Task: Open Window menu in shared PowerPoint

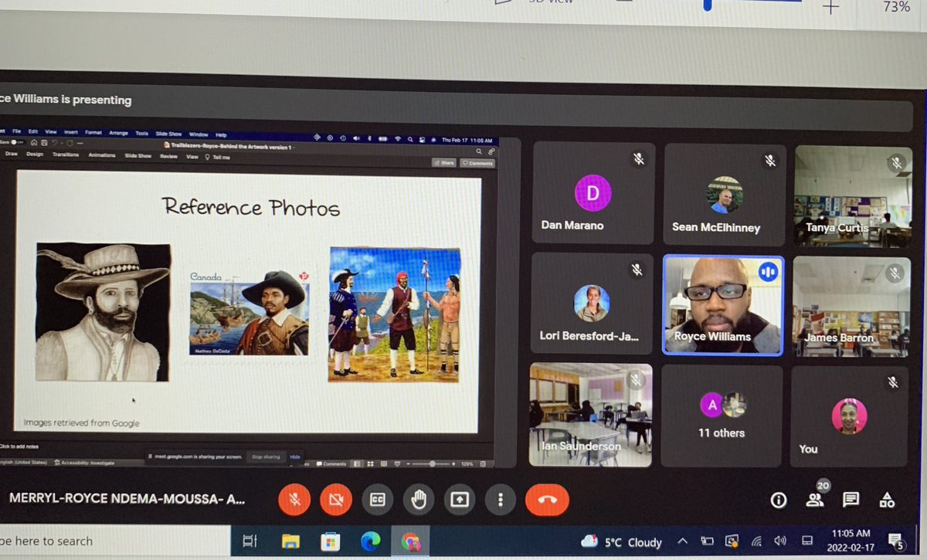Action: (199, 134)
